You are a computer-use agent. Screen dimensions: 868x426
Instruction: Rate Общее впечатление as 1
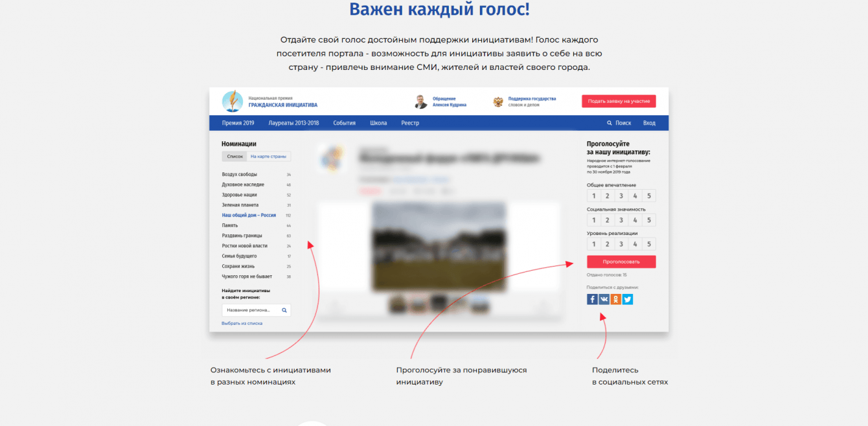tap(593, 196)
